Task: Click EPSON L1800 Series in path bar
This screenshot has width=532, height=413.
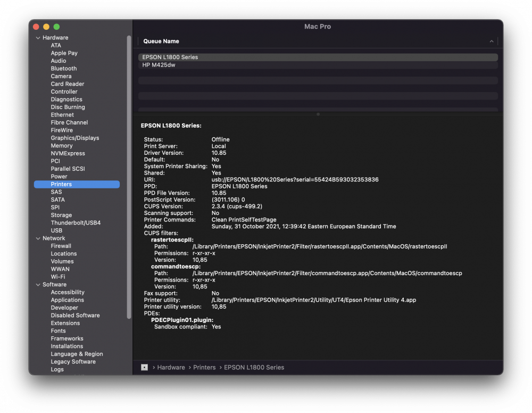Action: 254,367
